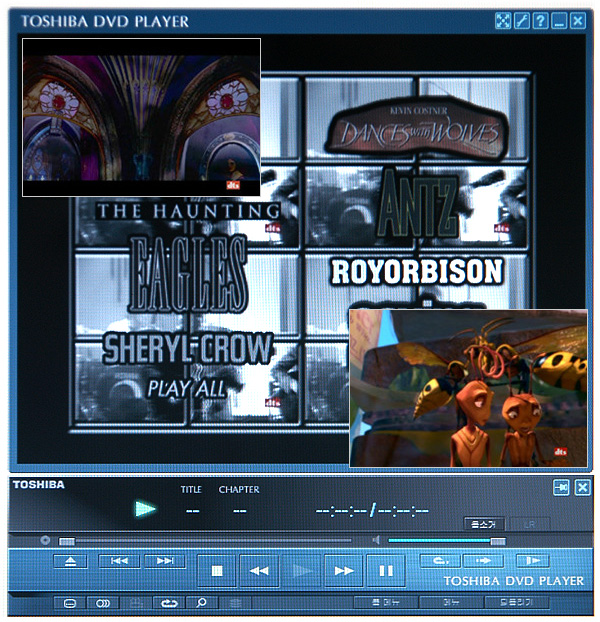The height and width of the screenshot is (622, 600).
Task: Eject the disc
Action: (x=70, y=561)
